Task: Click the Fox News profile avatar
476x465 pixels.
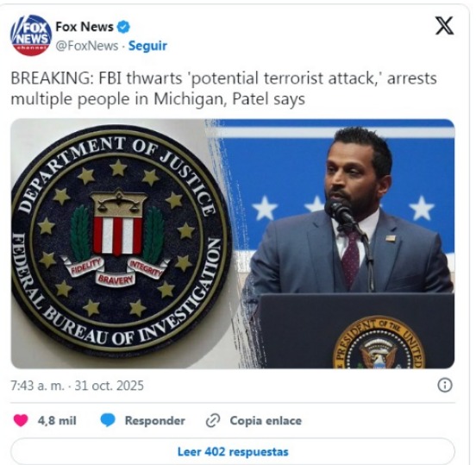Action: (31, 35)
